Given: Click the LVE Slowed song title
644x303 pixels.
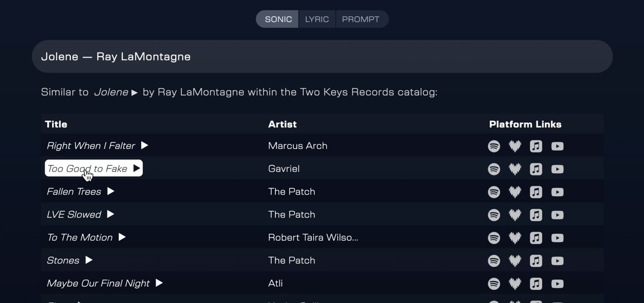Looking at the screenshot, I should pyautogui.click(x=74, y=214).
